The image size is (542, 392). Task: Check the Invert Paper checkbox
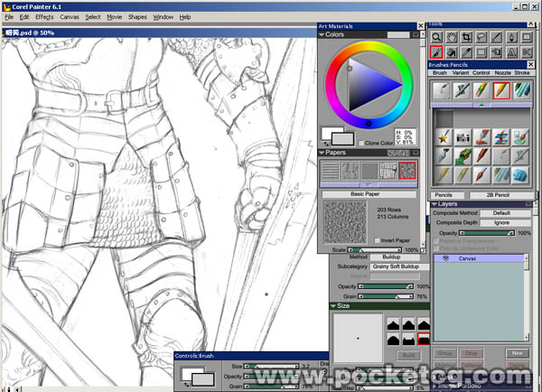click(x=377, y=240)
